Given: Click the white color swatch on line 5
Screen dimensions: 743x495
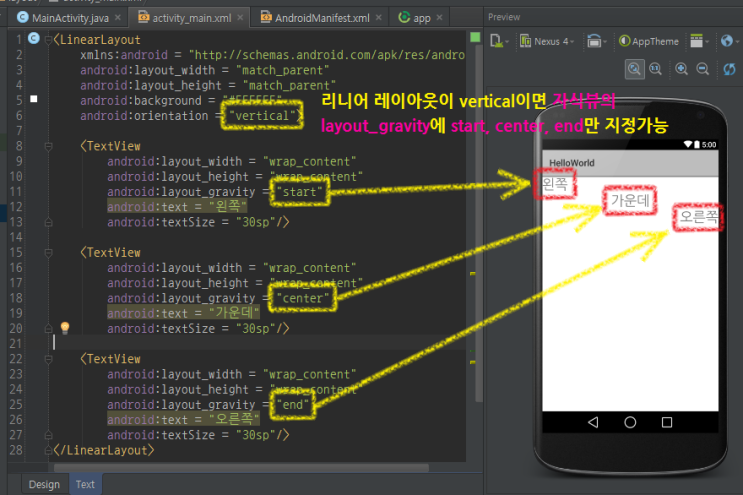Looking at the screenshot, I should click(x=34, y=99).
